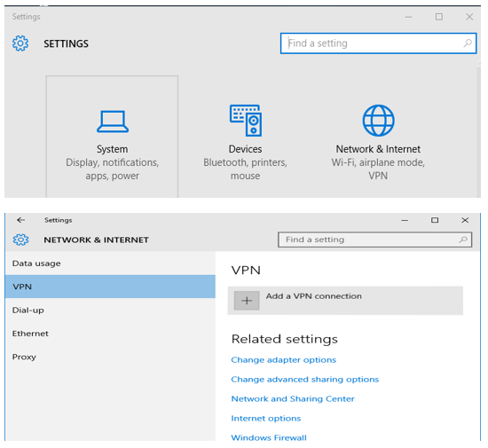Open Internet options link
This screenshot has width=488, height=448.
pos(266,419)
